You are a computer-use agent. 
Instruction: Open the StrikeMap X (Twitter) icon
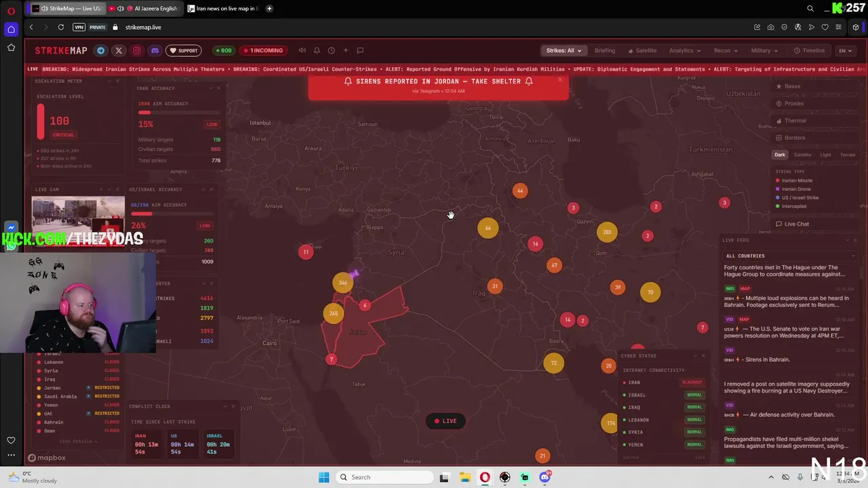[119, 50]
